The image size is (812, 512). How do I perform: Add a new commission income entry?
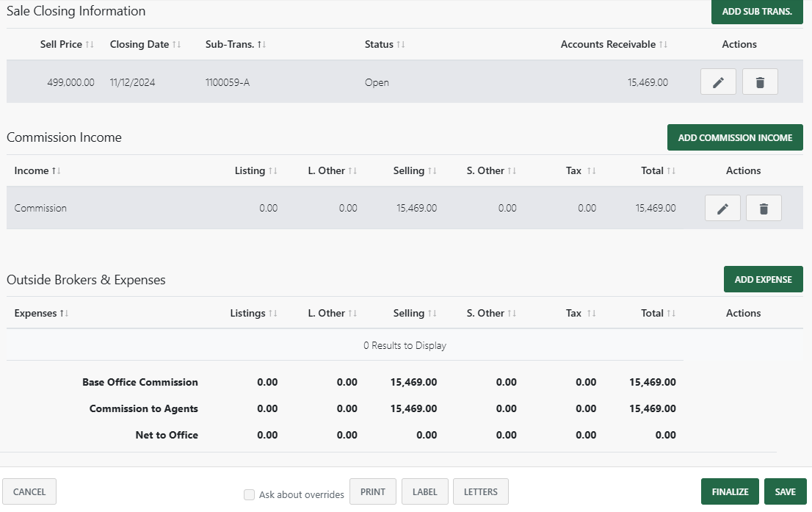(735, 137)
